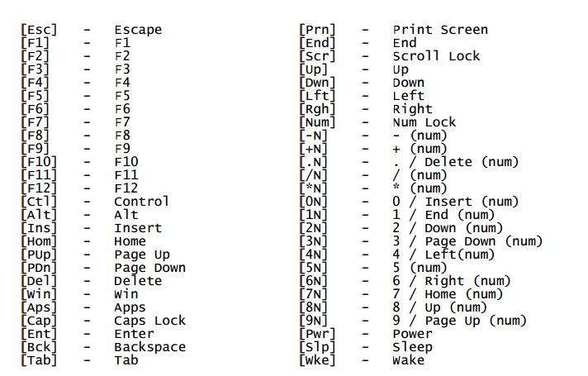Click the [F10] key code
588x376 pixels.
(39, 162)
